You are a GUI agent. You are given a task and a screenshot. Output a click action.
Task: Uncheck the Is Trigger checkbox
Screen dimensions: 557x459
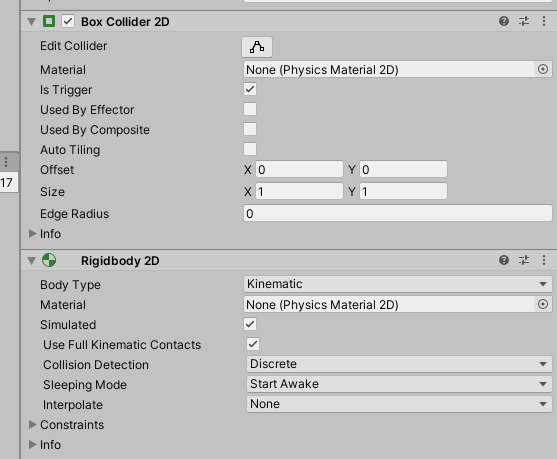click(250, 89)
